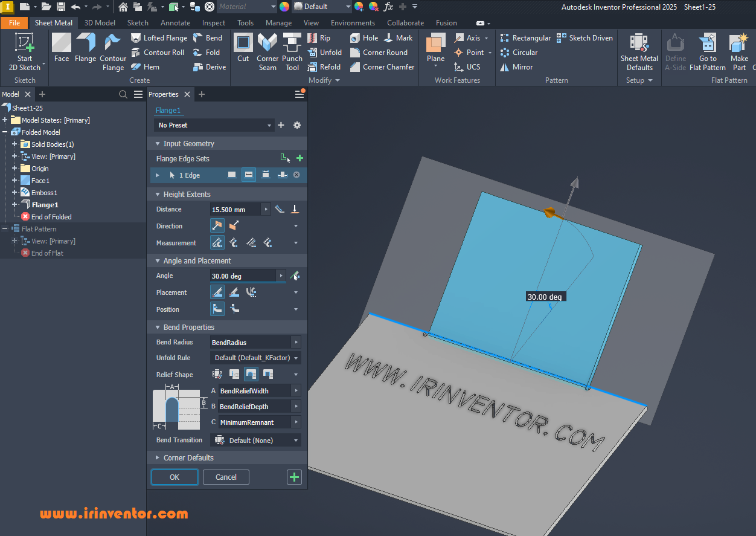This screenshot has height=536, width=756.
Task: Choose the Contour Roll tool
Action: point(158,52)
